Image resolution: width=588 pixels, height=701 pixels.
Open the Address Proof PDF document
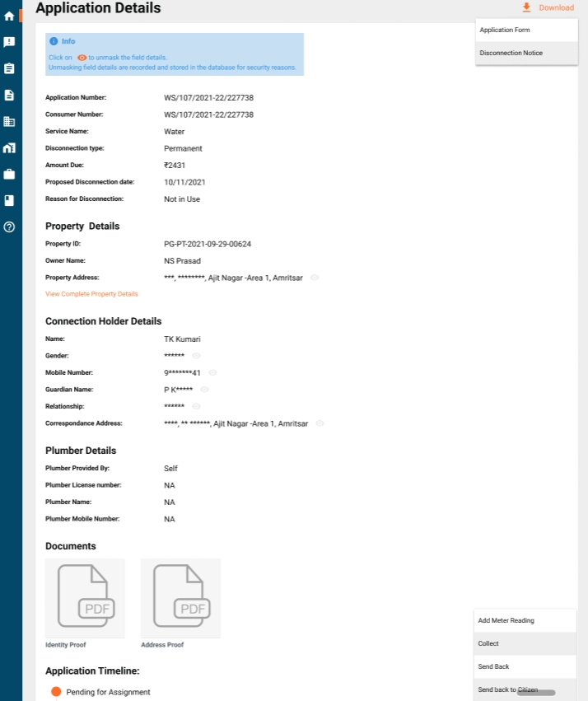pyautogui.click(x=180, y=598)
